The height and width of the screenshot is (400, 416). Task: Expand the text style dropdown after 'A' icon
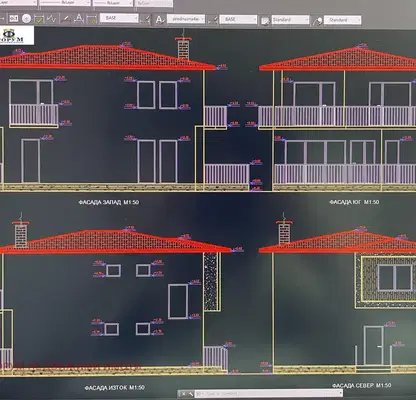[186, 19]
